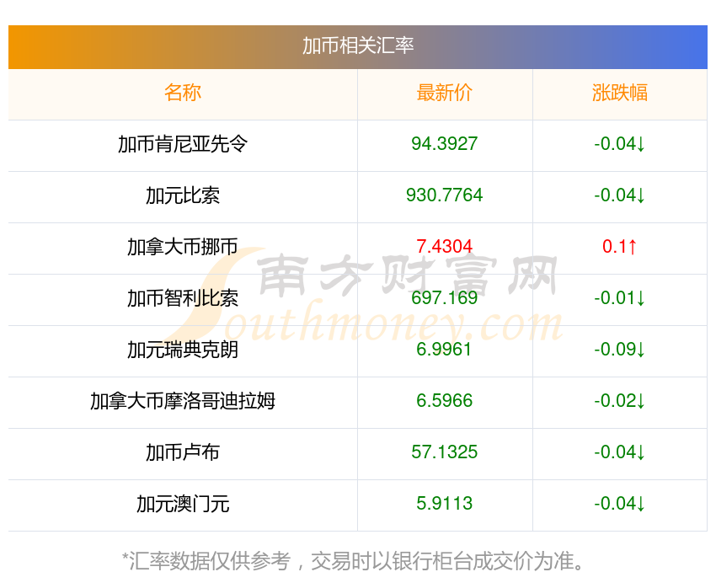Image resolution: width=716 pixels, height=588 pixels.
Task: Click the footnote starting with *汇率数据仅供参考
Action: tap(352, 561)
